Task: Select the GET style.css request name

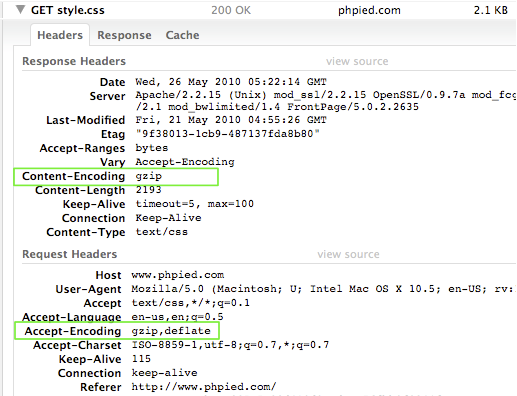Action: pos(68,10)
